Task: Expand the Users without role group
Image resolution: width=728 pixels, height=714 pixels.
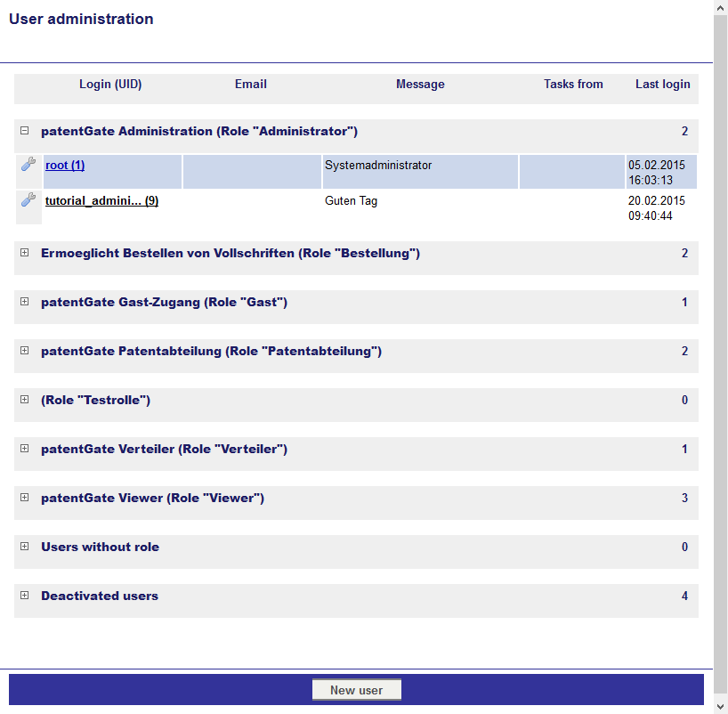Action: [x=25, y=547]
